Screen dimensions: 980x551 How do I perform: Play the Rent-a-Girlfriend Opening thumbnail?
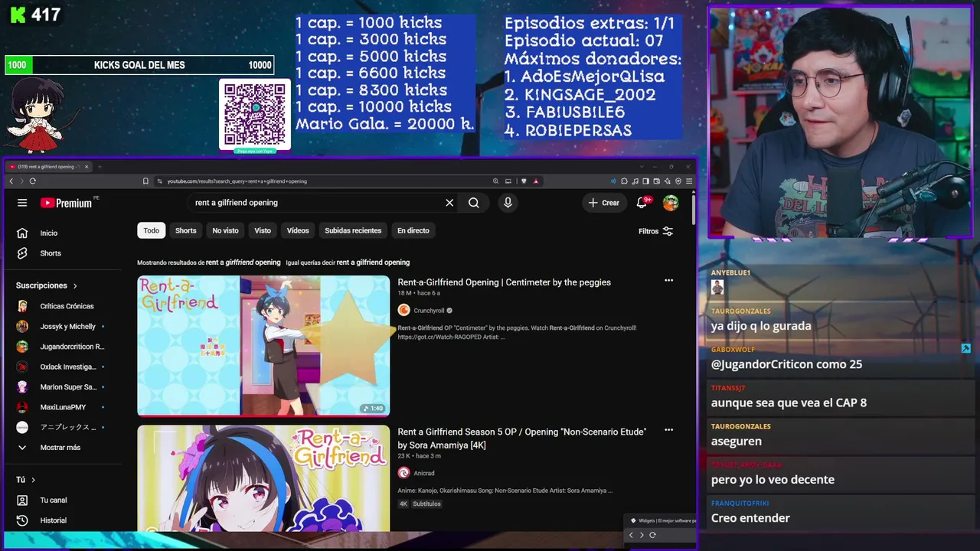click(x=263, y=346)
